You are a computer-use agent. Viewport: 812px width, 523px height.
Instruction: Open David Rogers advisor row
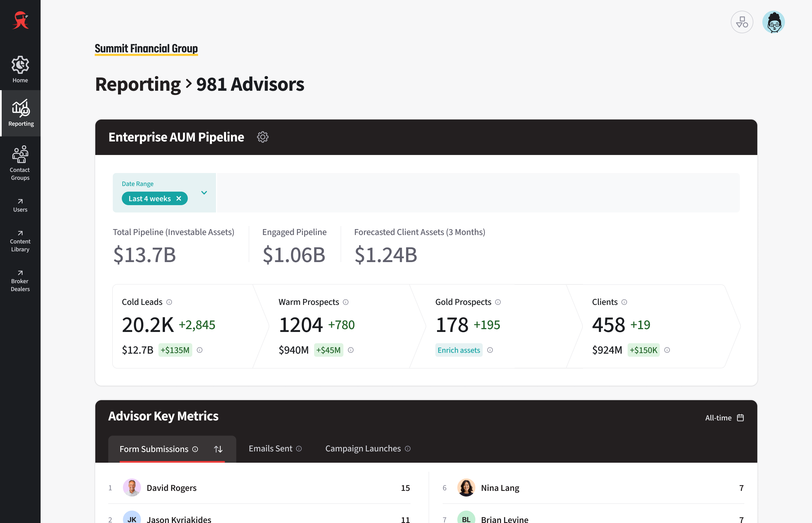click(x=171, y=488)
